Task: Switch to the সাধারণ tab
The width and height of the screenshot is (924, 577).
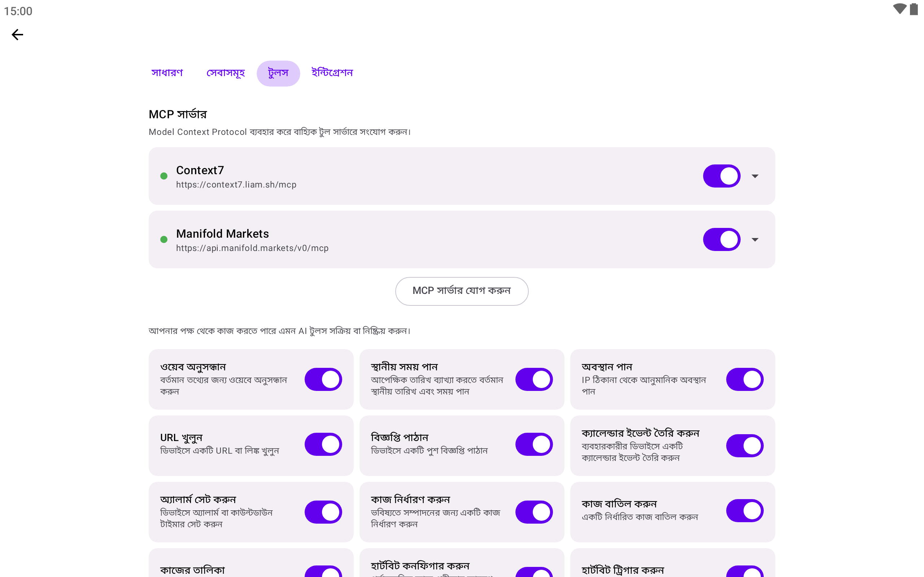Action: tap(167, 73)
